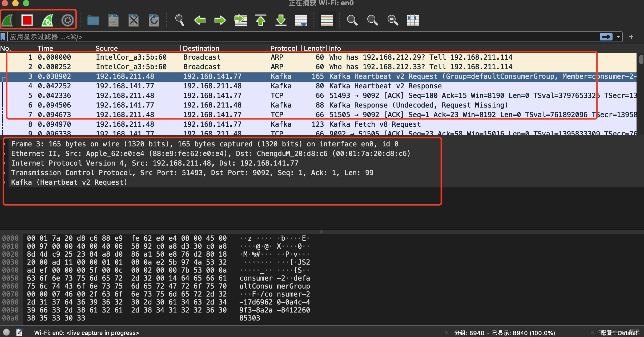
Task: Stop the running capture with red square
Action: click(x=27, y=20)
